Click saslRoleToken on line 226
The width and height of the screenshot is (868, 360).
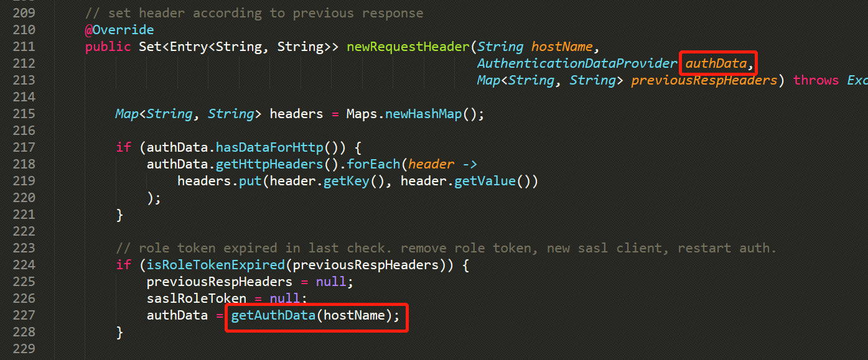pos(197,298)
